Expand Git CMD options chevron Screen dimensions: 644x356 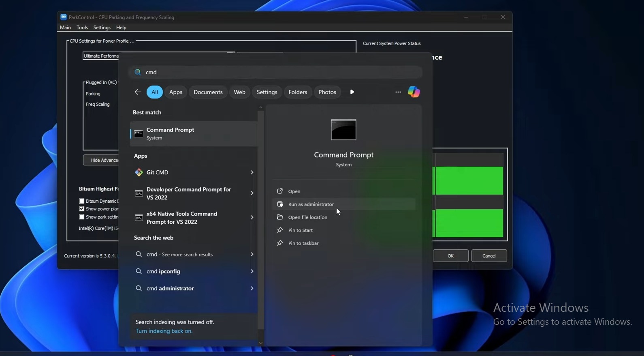click(252, 172)
